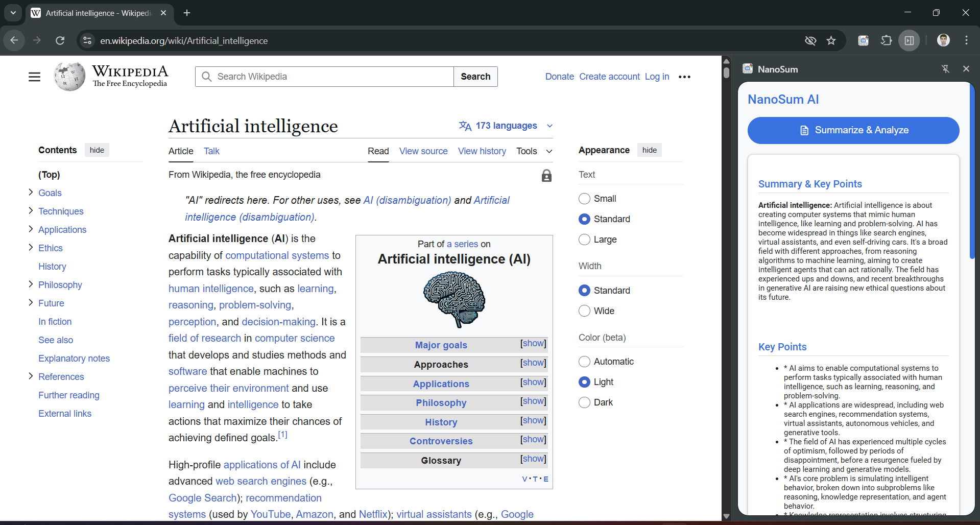
Task: Jump to History in the Contents list
Action: (52, 267)
